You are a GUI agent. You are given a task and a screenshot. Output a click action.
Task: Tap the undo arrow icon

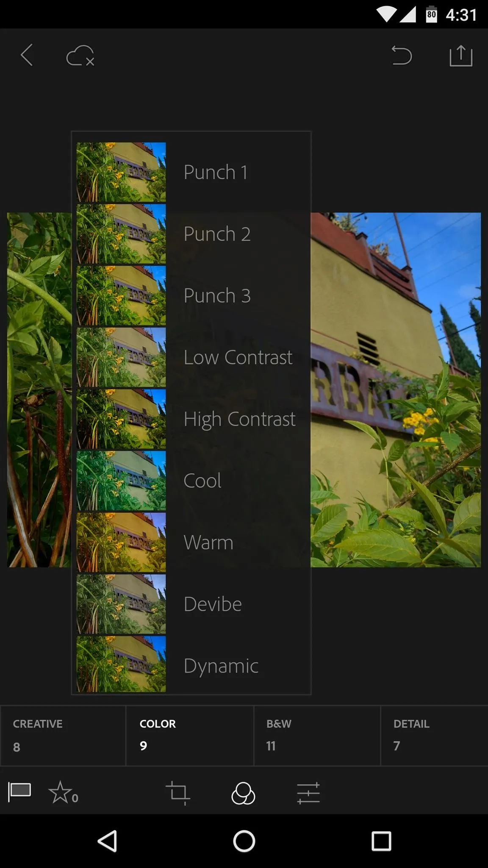point(401,56)
